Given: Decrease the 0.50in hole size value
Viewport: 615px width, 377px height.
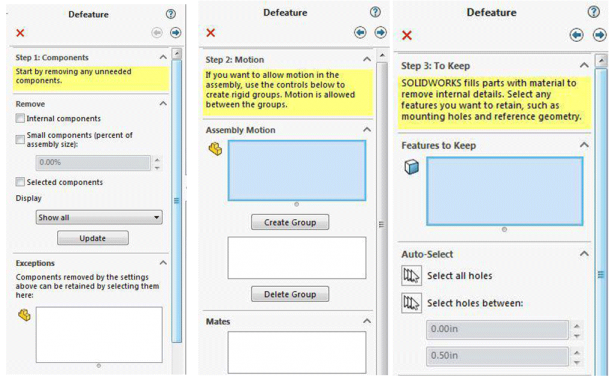Looking at the screenshot, I should (577, 362).
